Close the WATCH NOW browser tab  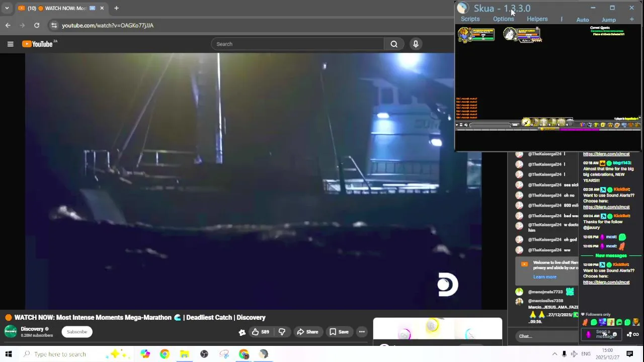[x=102, y=8]
